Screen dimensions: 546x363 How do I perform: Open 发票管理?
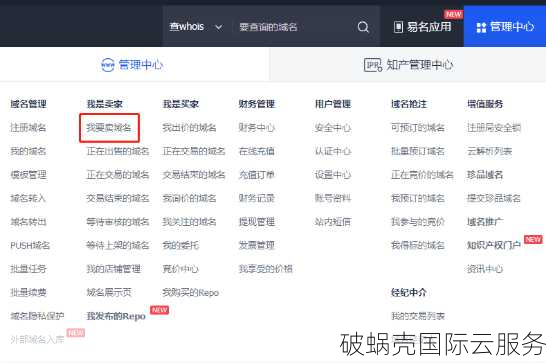257,245
